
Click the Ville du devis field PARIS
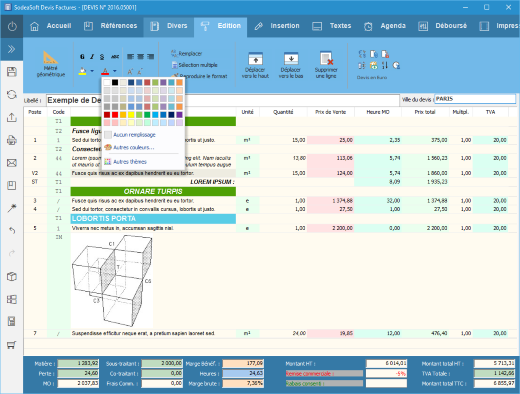(475, 99)
